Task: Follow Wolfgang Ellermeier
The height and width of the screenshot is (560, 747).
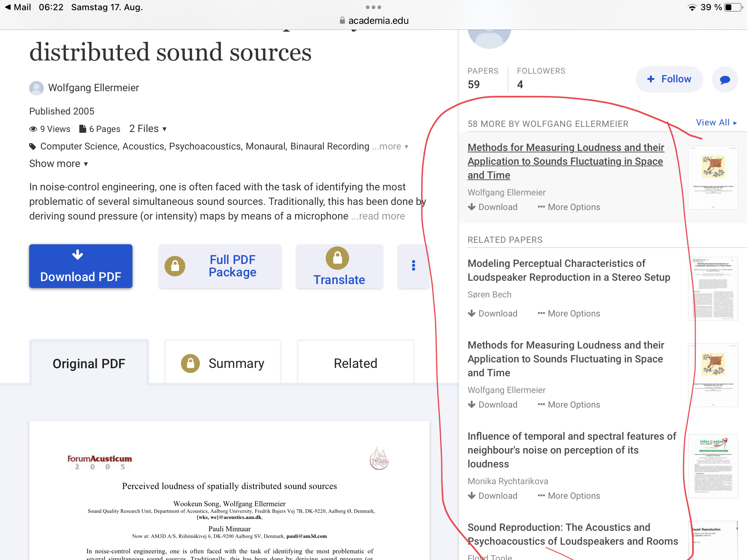Action: point(669,79)
